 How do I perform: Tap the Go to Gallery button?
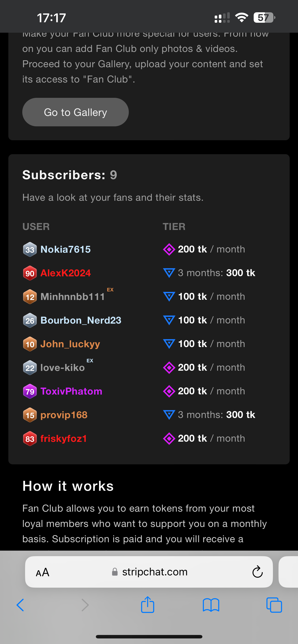pyautogui.click(x=75, y=112)
